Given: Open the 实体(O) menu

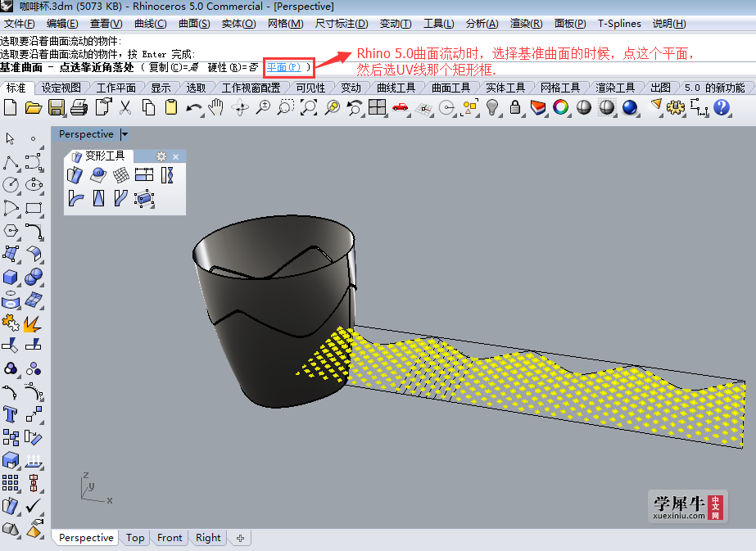Looking at the screenshot, I should pos(238,24).
